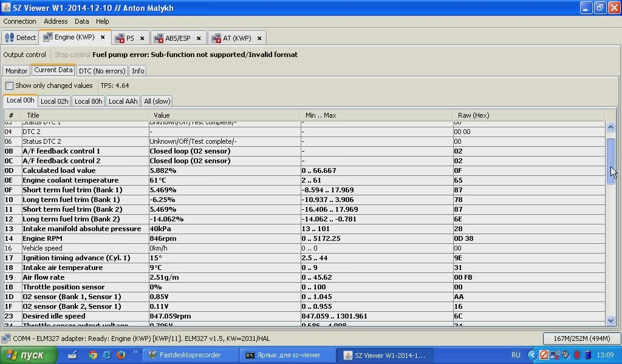The height and width of the screenshot is (364, 622).
Task: Close the ABS/ESP tab
Action: [x=200, y=38]
